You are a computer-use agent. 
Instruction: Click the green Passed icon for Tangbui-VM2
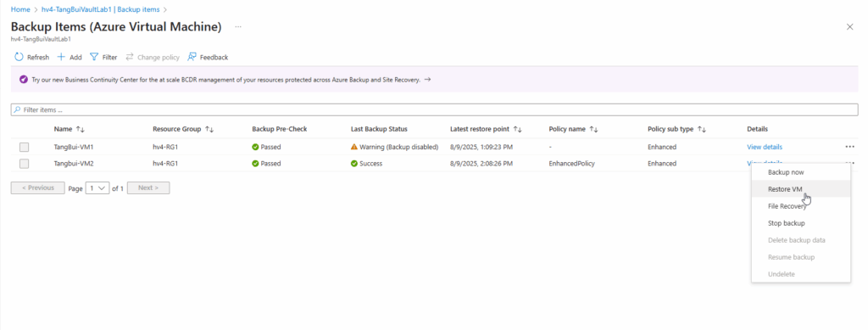255,164
